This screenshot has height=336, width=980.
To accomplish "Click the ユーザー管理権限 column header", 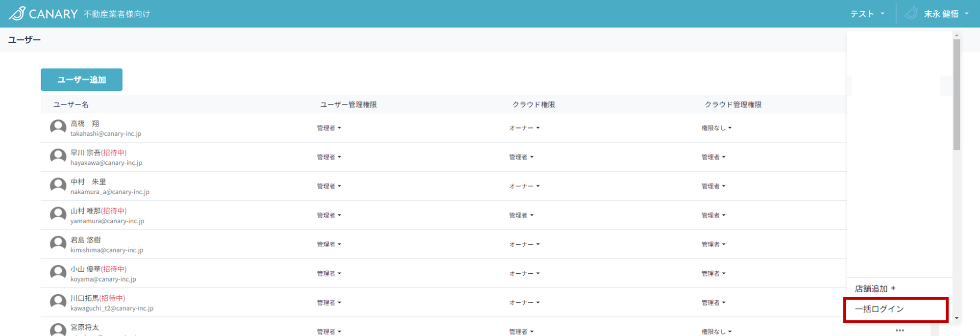I will 348,104.
